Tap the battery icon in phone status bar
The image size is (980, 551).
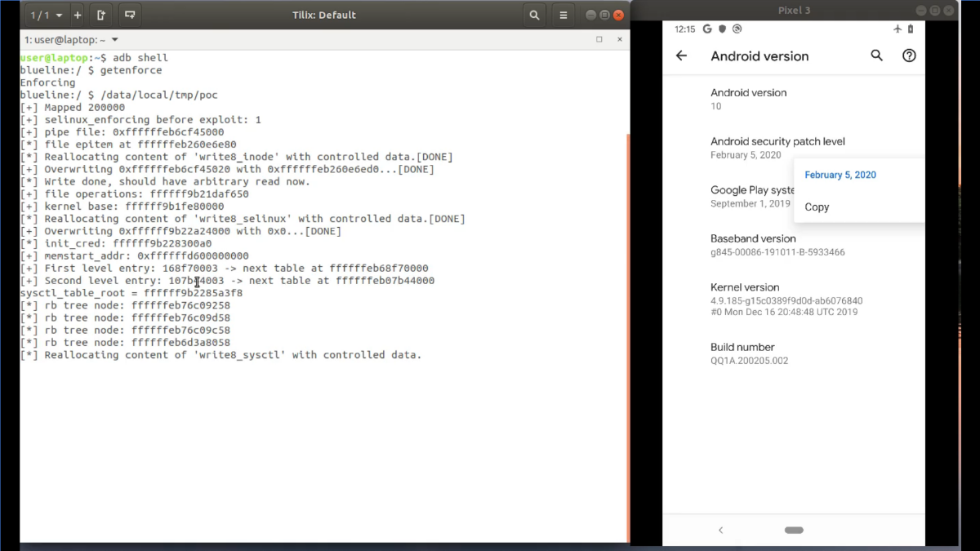[911, 29]
